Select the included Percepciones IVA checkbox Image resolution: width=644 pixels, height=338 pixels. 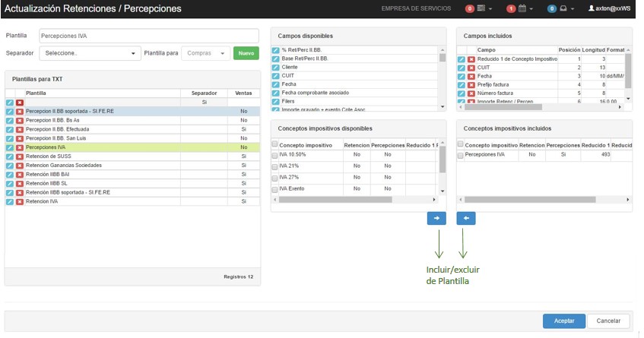(x=460, y=155)
